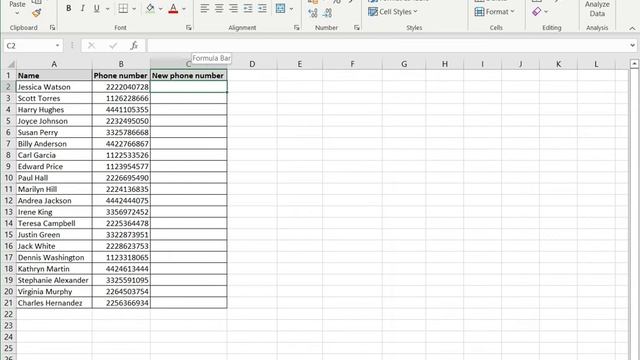Select cell 'Joyce Johnson'
The image size is (640, 360).
coord(54,121)
